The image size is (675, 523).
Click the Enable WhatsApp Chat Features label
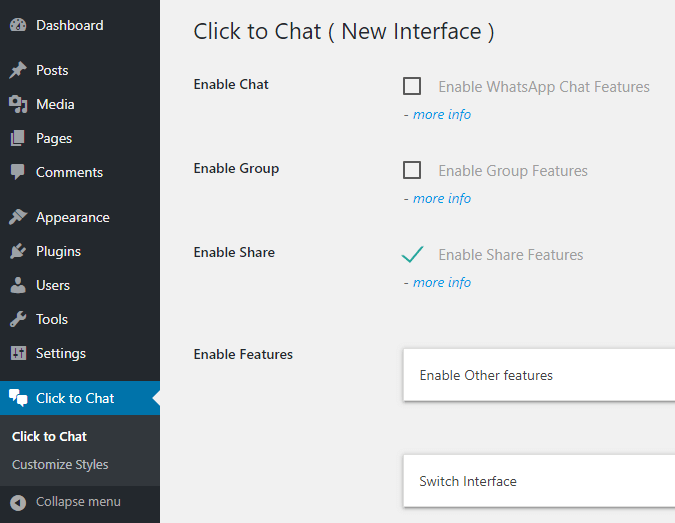coord(544,87)
